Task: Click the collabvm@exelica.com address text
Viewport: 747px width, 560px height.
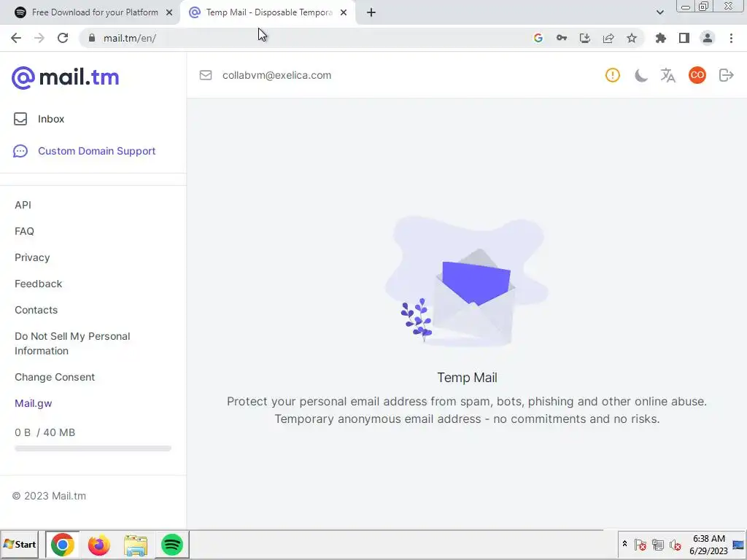Action: (276, 75)
